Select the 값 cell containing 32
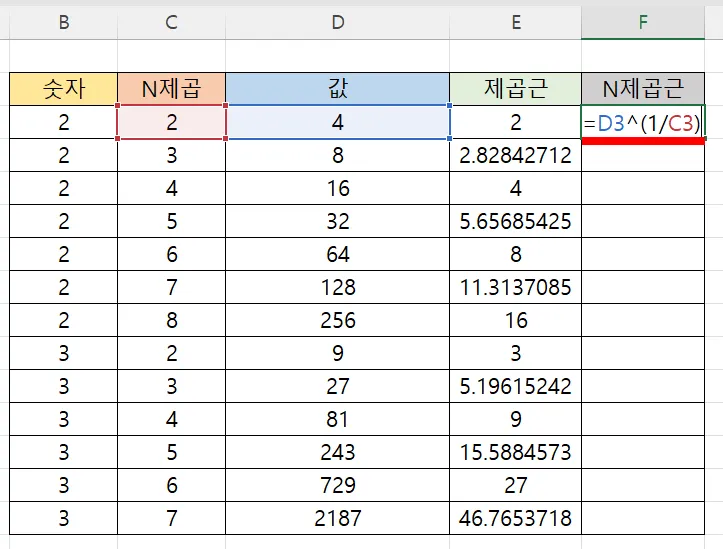Image resolution: width=723 pixels, height=549 pixels. pos(338,221)
